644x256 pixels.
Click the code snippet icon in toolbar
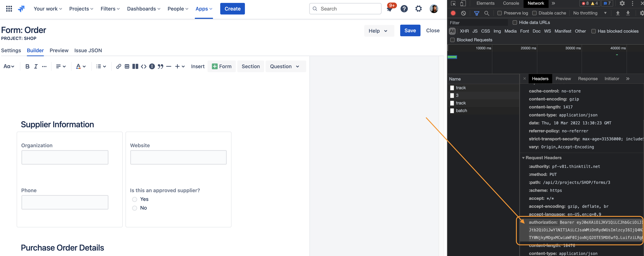(x=143, y=66)
